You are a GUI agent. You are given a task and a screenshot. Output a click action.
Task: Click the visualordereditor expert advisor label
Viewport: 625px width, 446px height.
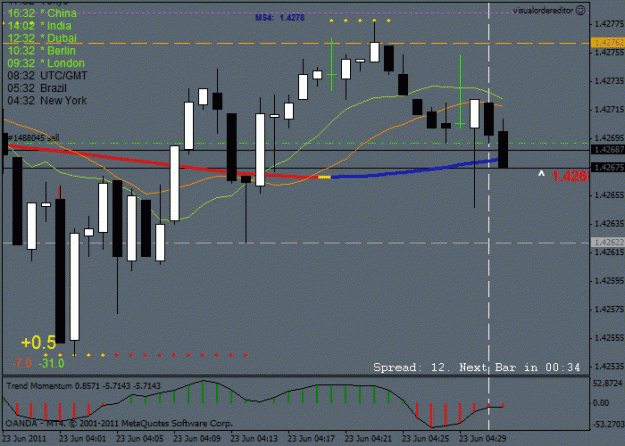tap(543, 11)
